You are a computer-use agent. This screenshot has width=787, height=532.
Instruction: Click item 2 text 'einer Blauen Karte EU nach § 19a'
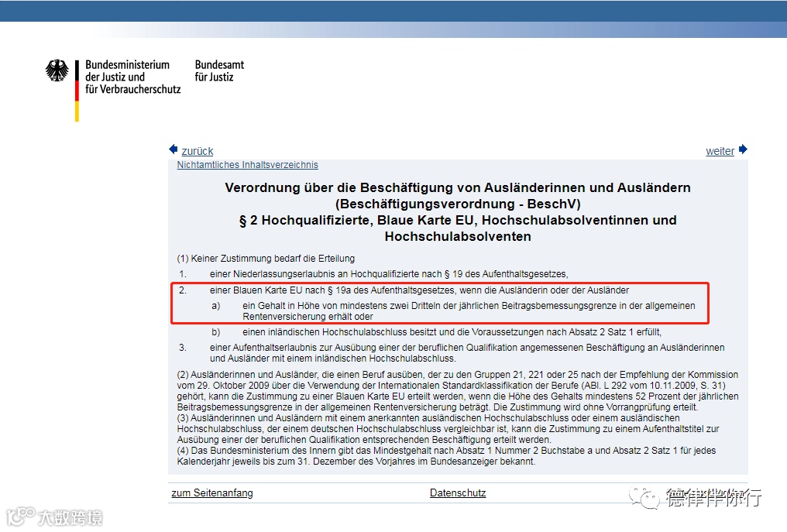pyautogui.click(x=419, y=290)
